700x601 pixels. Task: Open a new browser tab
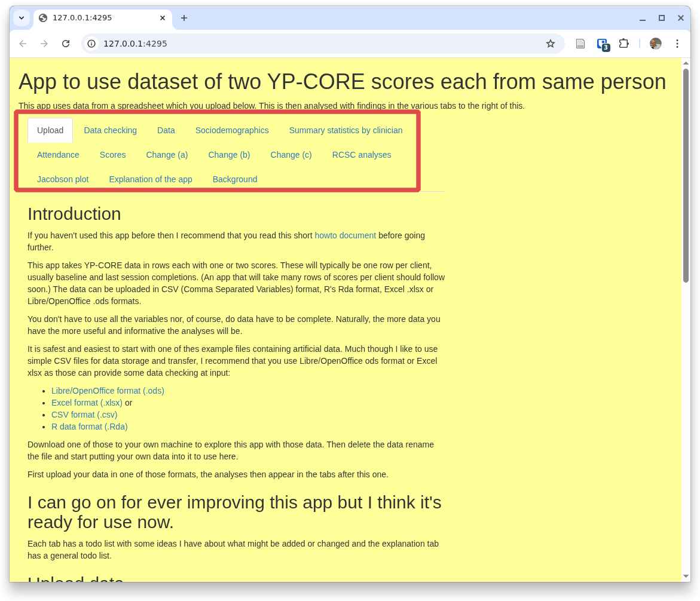pos(184,18)
